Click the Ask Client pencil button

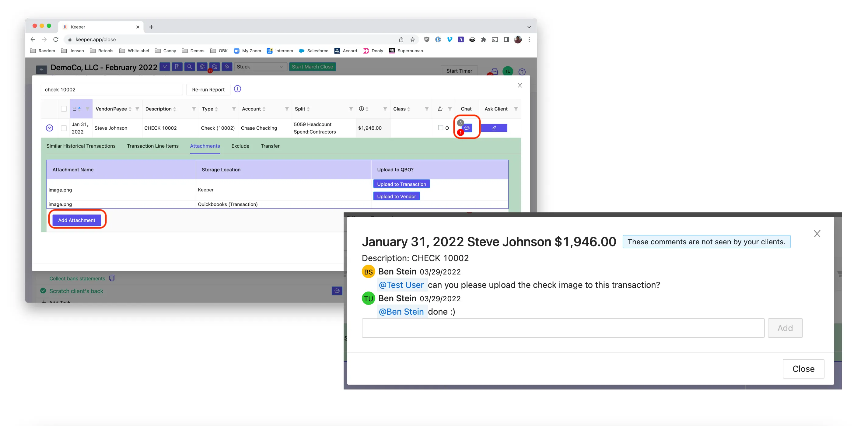click(494, 128)
